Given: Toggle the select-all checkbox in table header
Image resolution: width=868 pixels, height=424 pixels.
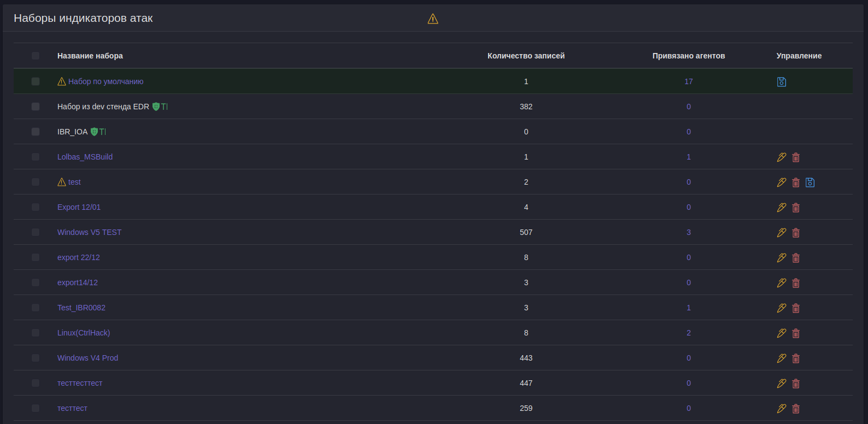Looking at the screenshot, I should [x=36, y=56].
